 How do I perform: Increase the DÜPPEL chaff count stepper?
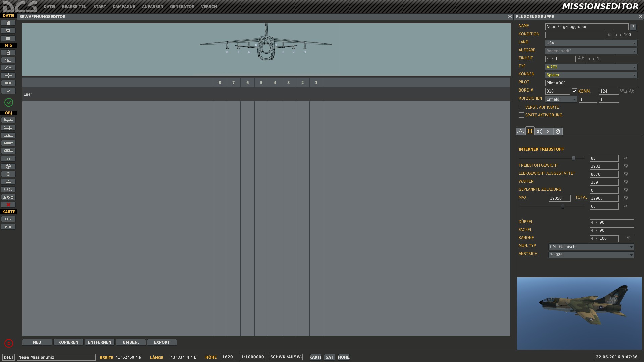click(597, 223)
